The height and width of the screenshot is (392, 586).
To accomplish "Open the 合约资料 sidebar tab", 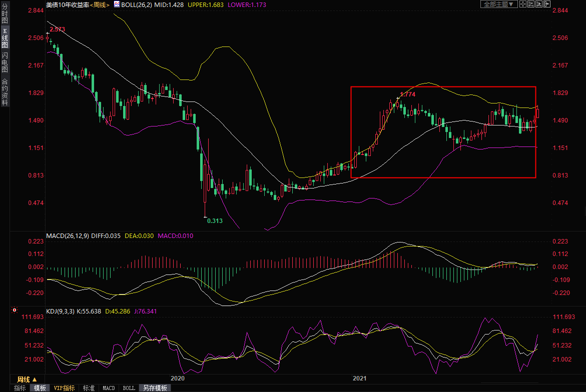I will [x=5, y=91].
